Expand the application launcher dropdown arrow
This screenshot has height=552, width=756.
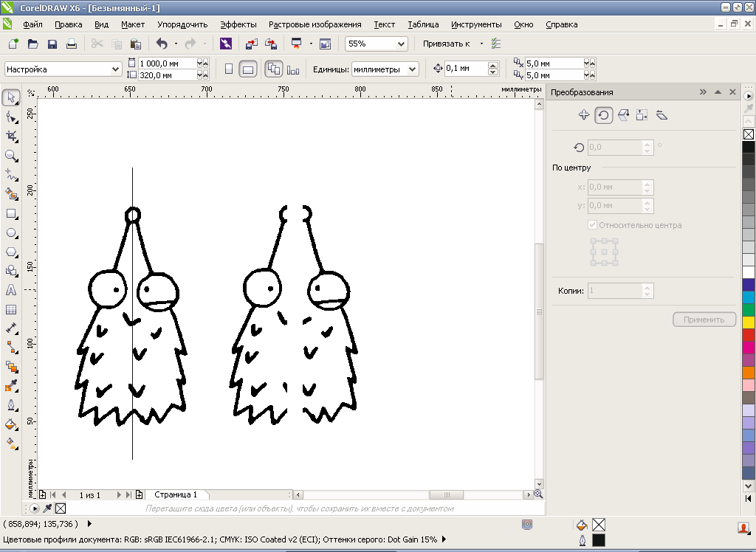click(311, 44)
